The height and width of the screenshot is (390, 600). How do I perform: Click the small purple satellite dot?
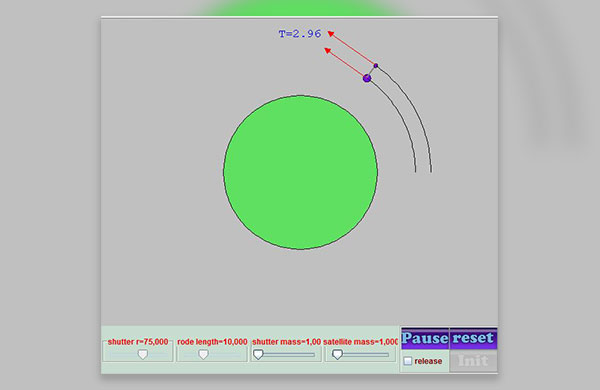click(x=376, y=66)
